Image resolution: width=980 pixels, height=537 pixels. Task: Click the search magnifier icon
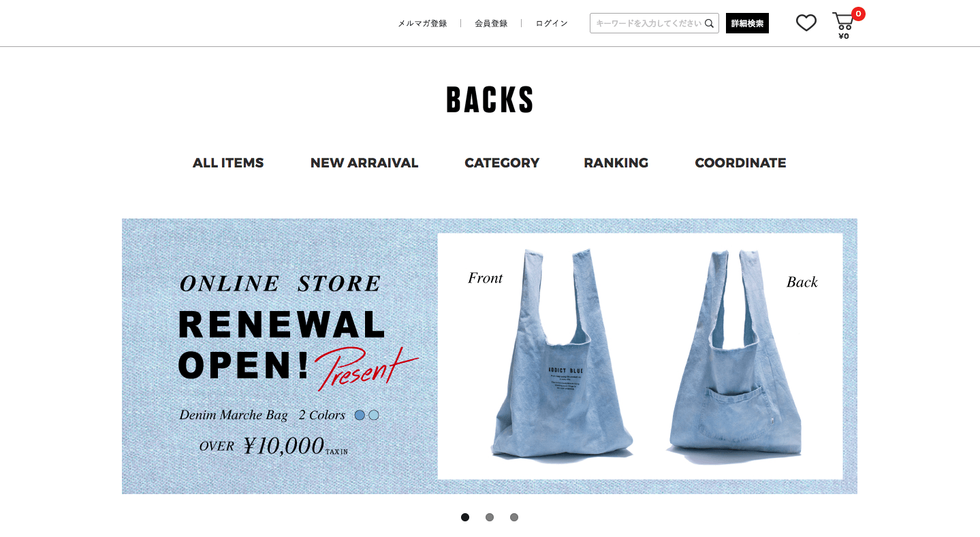coord(709,23)
